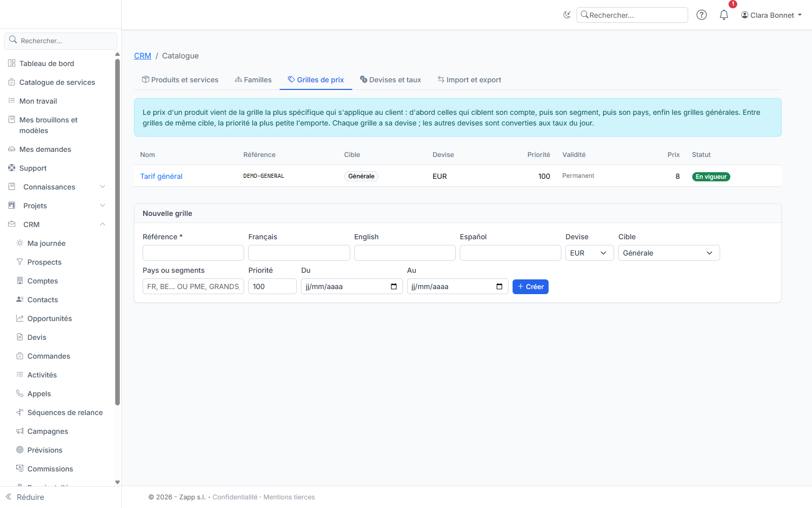812x508 pixels.
Task: Open the Clara Bonnet user menu
Action: (771, 15)
